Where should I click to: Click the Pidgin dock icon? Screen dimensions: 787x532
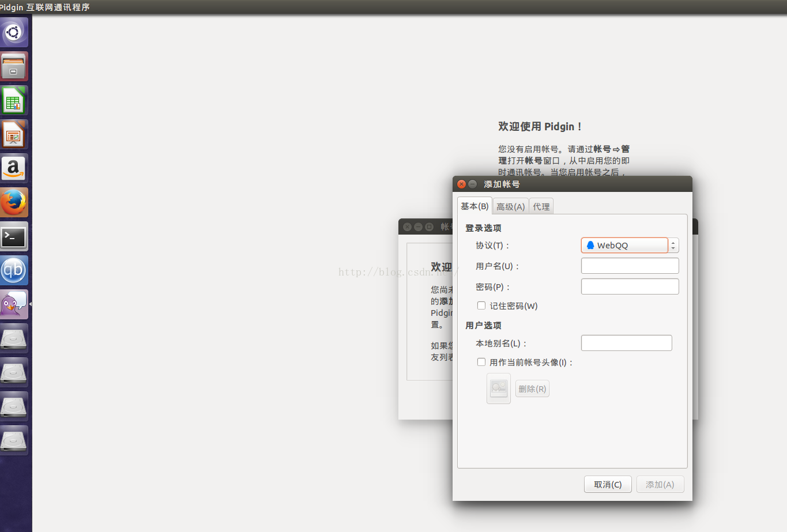point(14,304)
